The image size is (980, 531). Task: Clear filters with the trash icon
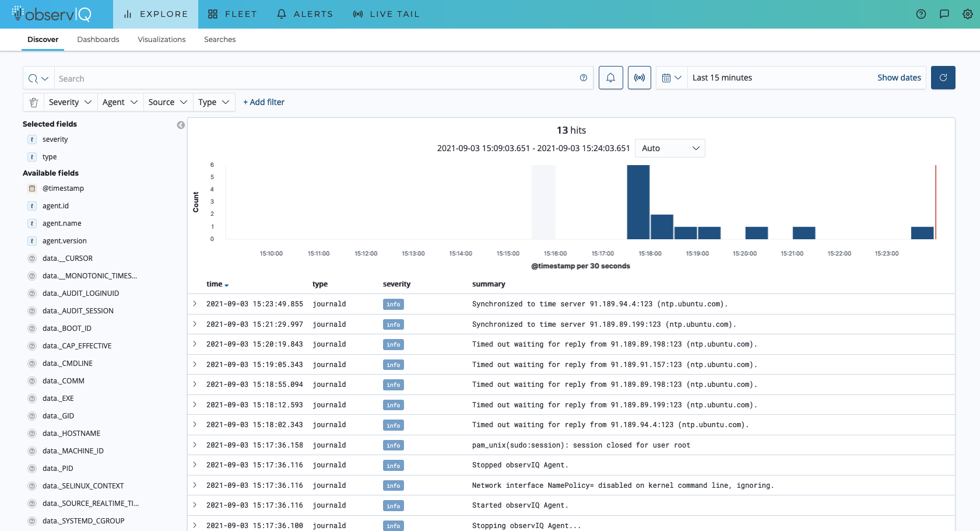coord(34,102)
